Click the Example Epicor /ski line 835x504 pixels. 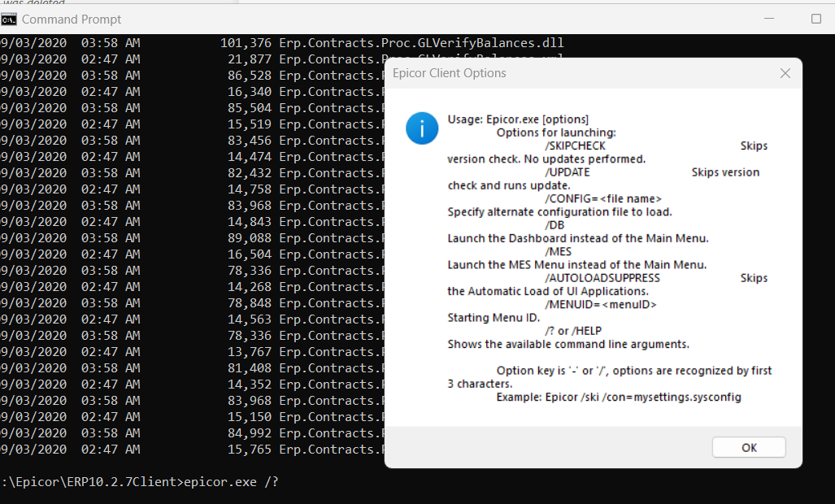point(619,397)
